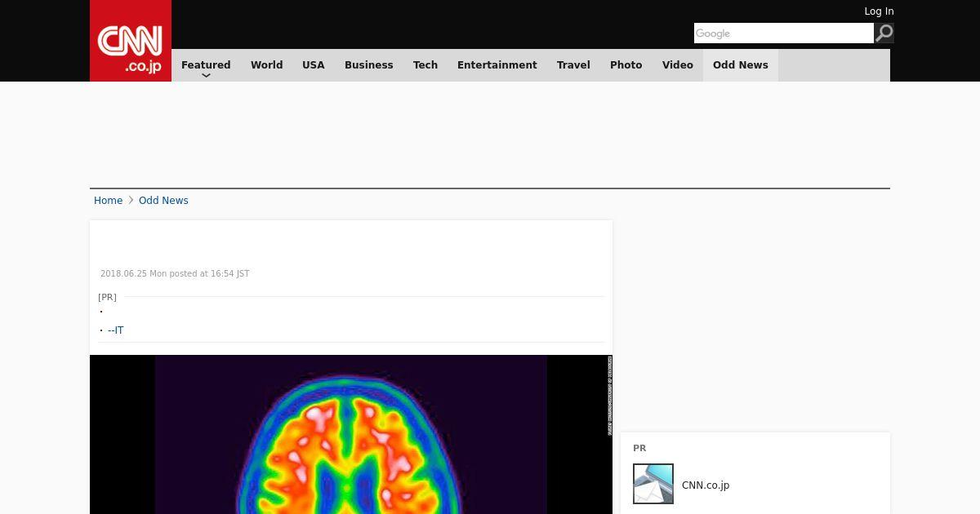Open the Travel section

pyautogui.click(x=573, y=65)
